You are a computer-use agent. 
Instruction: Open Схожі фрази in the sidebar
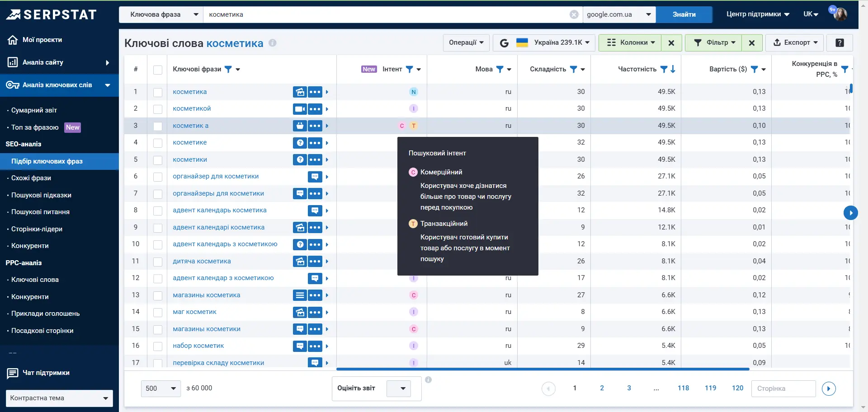coord(31,178)
